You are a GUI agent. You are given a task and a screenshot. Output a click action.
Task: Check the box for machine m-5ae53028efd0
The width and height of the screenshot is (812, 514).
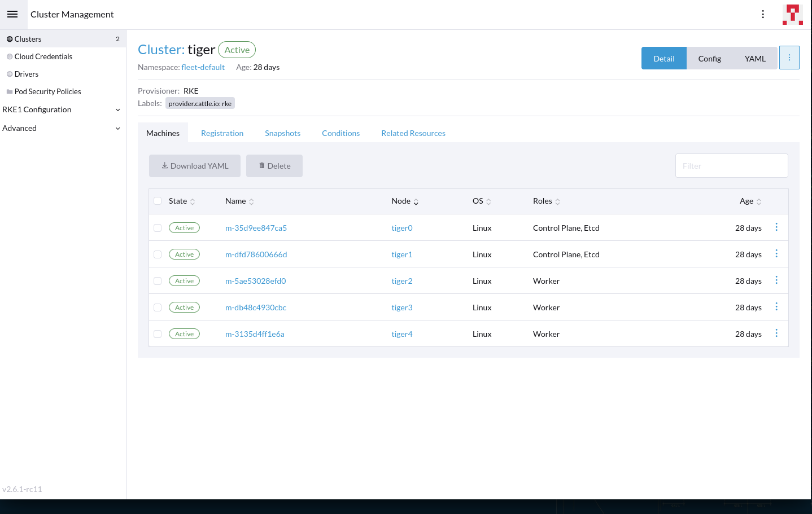pos(158,281)
